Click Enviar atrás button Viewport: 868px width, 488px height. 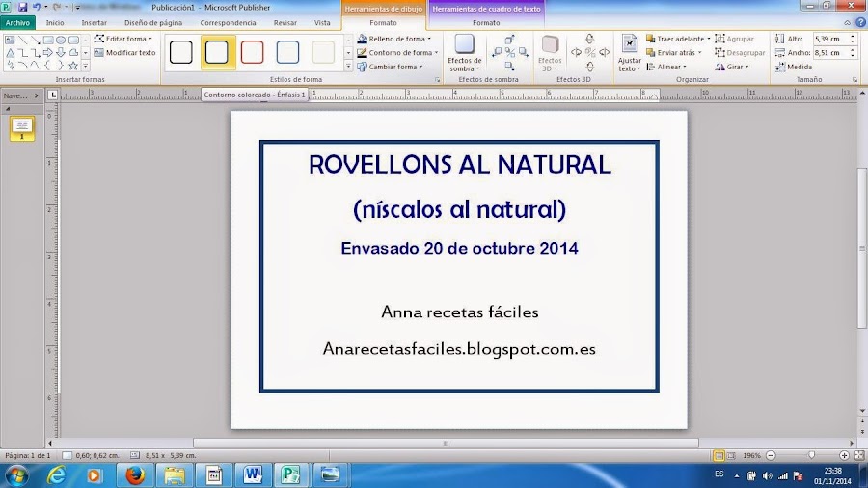[x=670, y=53]
